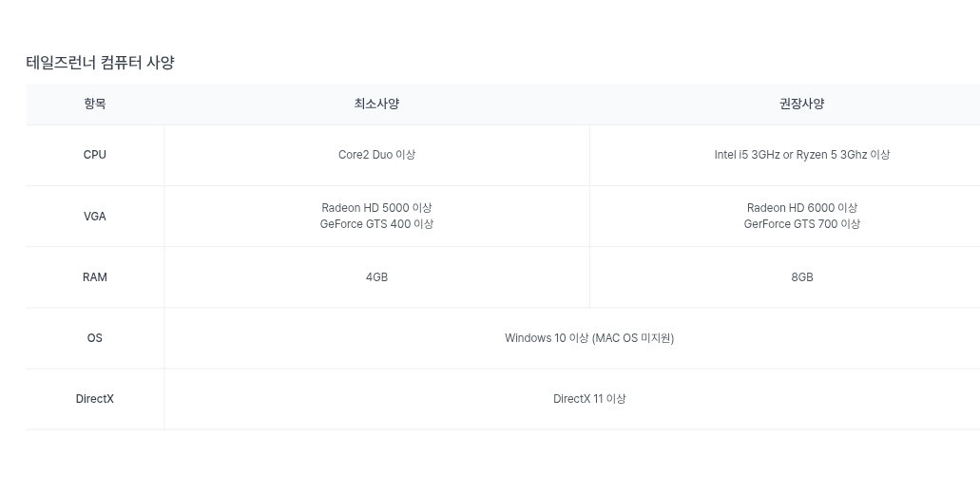This screenshot has width=980, height=494.
Task: Click the 8GB recommended RAM cell
Action: [x=802, y=276]
